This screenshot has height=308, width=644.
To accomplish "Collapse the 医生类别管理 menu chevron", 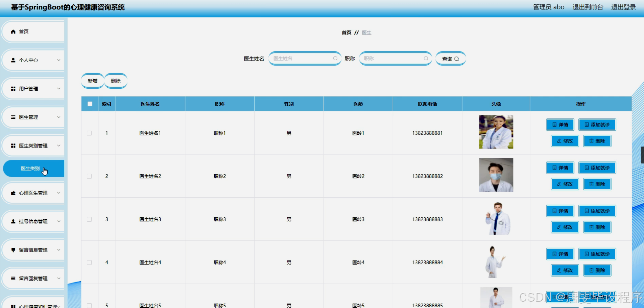I will pyautogui.click(x=58, y=146).
